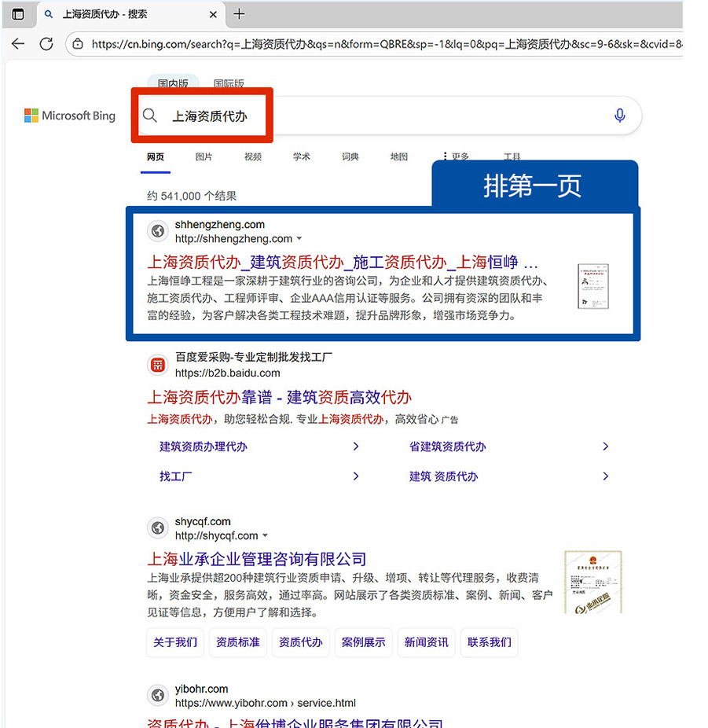This screenshot has height=728, width=708.
Task: Click the browser back arrow
Action: (18, 44)
